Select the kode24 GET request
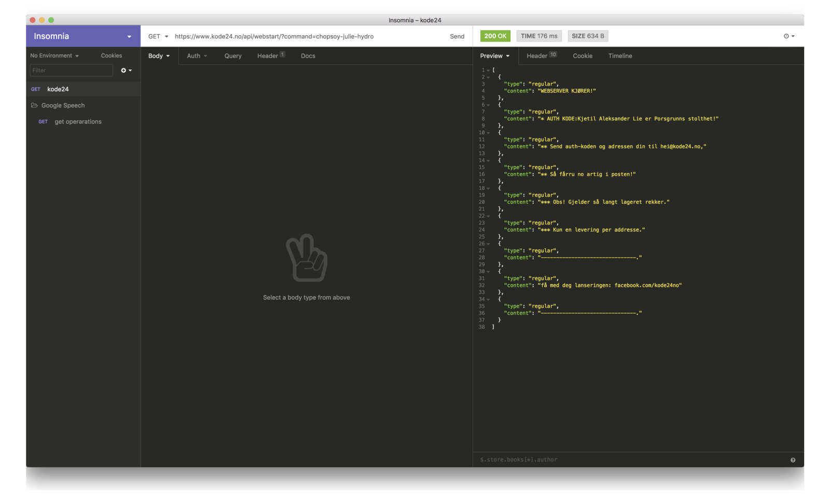 pos(83,89)
